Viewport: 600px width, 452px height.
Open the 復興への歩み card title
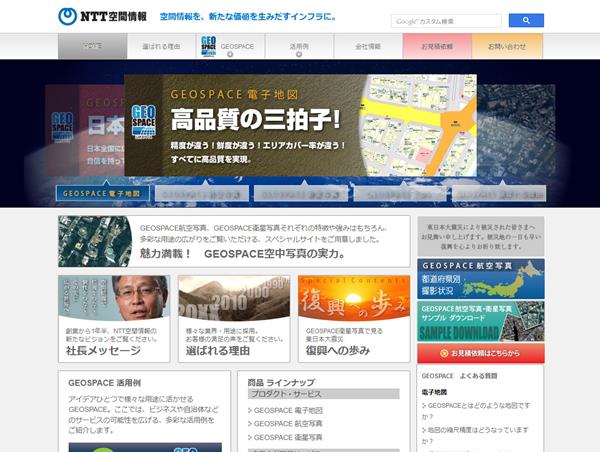point(338,351)
